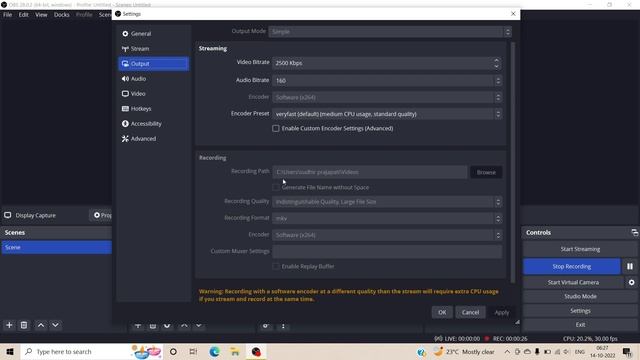The image size is (640, 360).
Task: Open the Recording Quality dropdown
Action: 387,202
